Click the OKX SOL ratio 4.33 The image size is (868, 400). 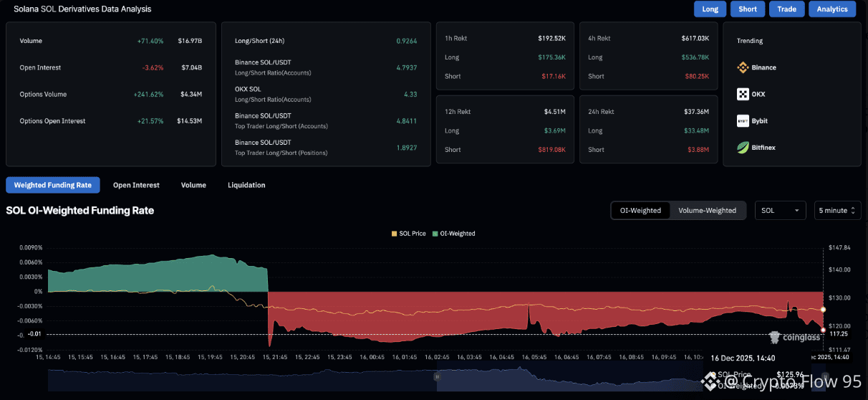pos(410,95)
